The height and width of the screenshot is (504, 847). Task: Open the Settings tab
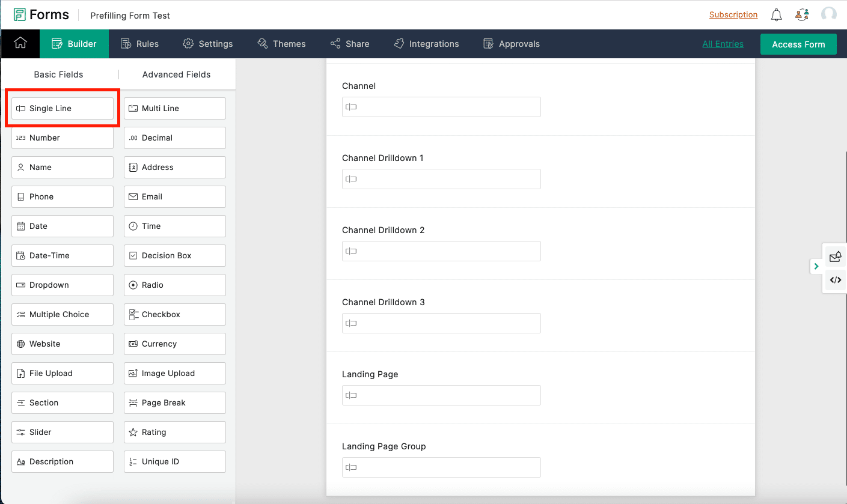[x=208, y=43]
